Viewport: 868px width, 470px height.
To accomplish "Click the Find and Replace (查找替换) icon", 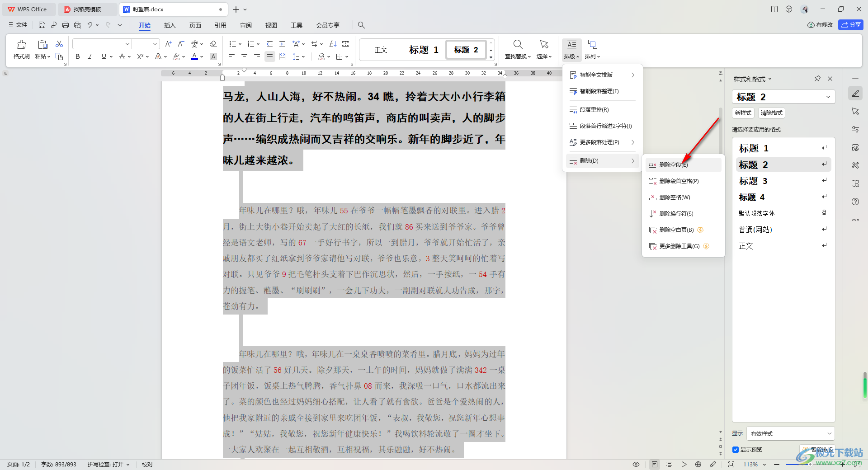I will pyautogui.click(x=518, y=44).
